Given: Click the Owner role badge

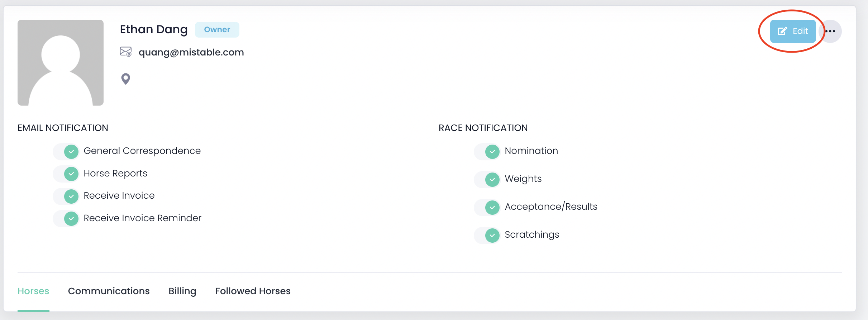Looking at the screenshot, I should point(217,30).
